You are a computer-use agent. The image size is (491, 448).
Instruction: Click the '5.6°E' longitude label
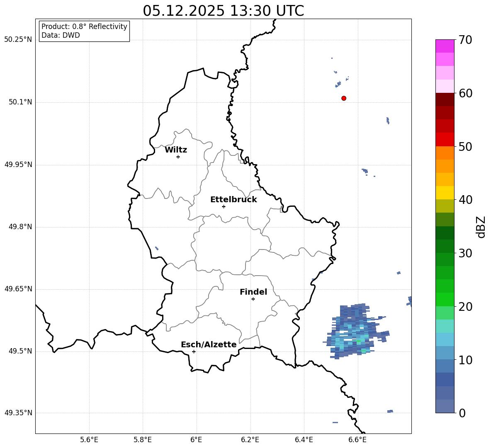point(89,440)
